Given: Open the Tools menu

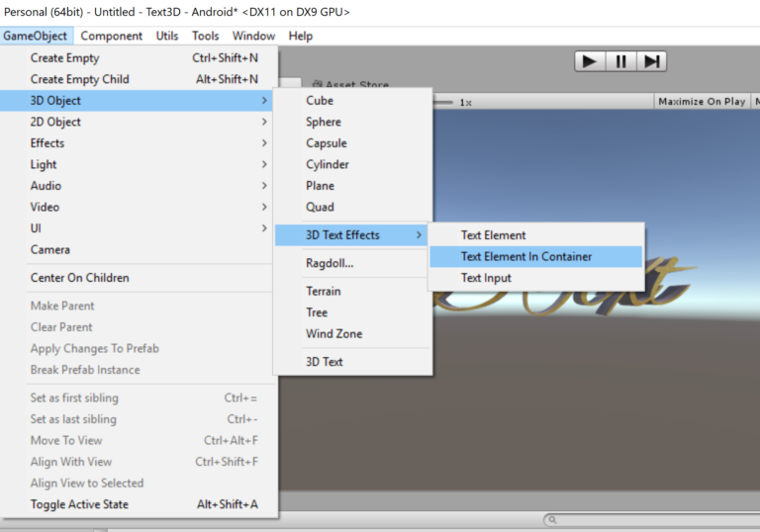Looking at the screenshot, I should 206,36.
